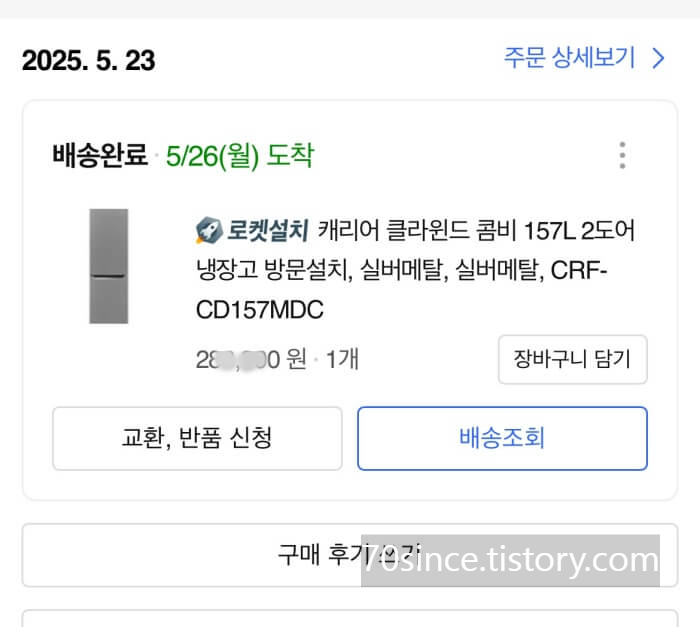Click the green 5/26(월) 도착 text
The width and height of the screenshot is (700, 627).
(x=240, y=156)
